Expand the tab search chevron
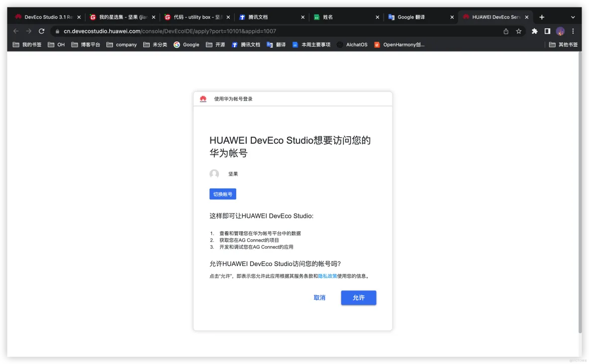589x364 pixels. (x=573, y=17)
